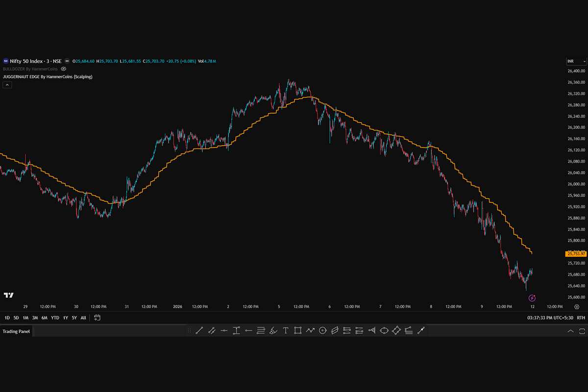Open price scale settings gear
588x392 pixels.
click(x=577, y=307)
